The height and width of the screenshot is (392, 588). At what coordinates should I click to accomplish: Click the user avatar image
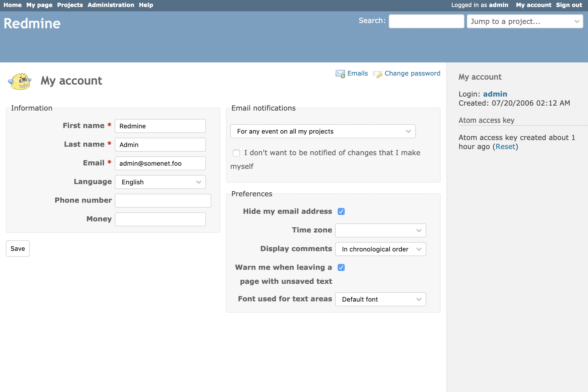point(20,81)
